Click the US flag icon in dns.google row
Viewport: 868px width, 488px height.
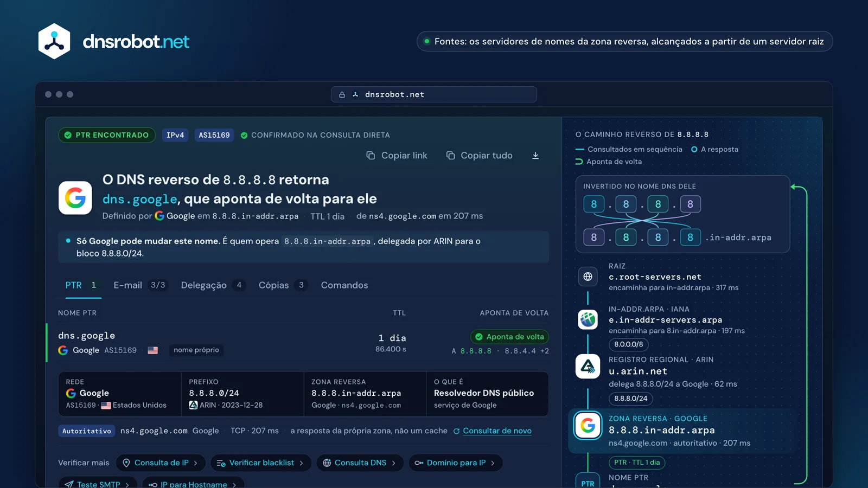click(153, 350)
